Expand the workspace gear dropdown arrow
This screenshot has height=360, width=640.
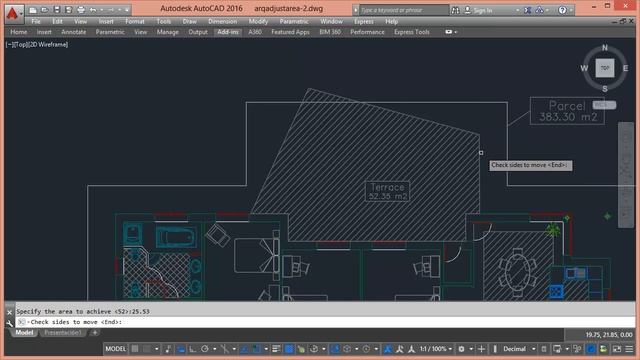[x=471, y=349]
